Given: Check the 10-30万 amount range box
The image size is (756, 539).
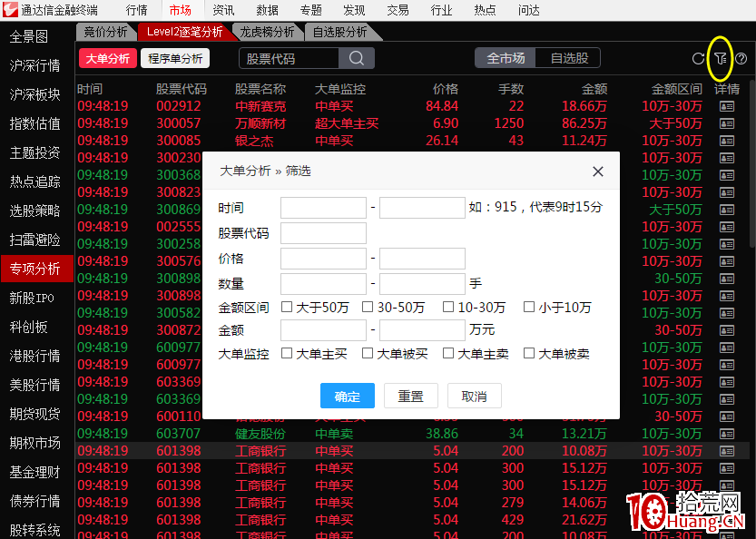Looking at the screenshot, I should 448,307.
